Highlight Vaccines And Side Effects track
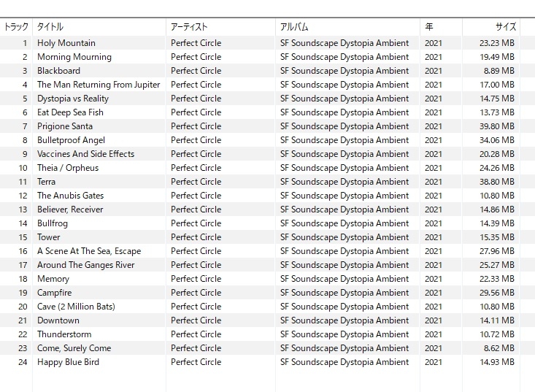This screenshot has height=392, width=535. pyautogui.click(x=85, y=154)
